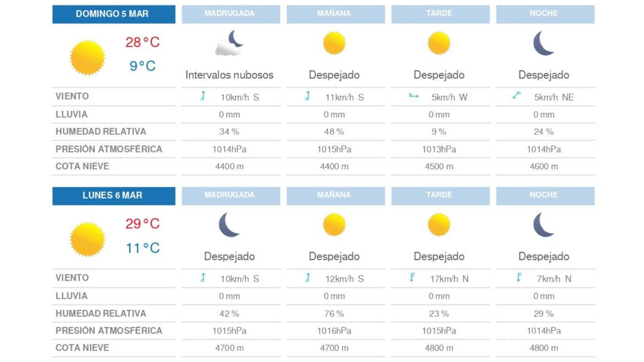The image size is (644, 362).
Task: Expand the VIENTO row for Sunday
Action: coord(71,97)
